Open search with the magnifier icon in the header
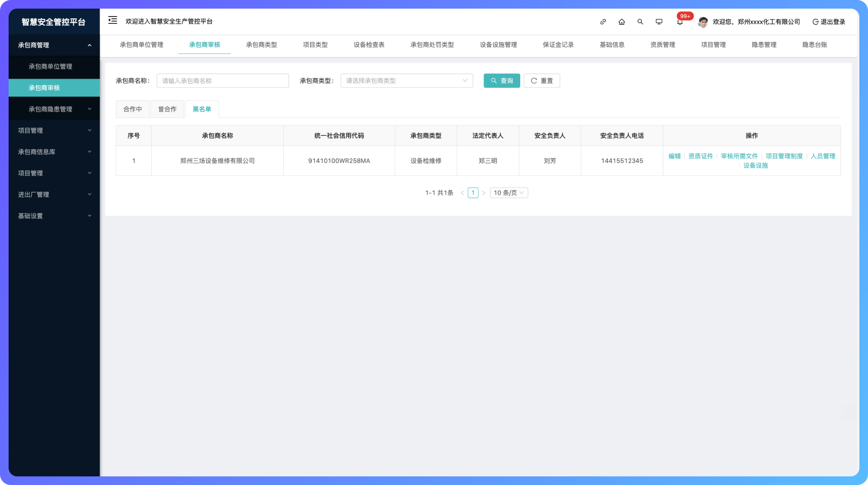This screenshot has height=485, width=868. point(640,22)
